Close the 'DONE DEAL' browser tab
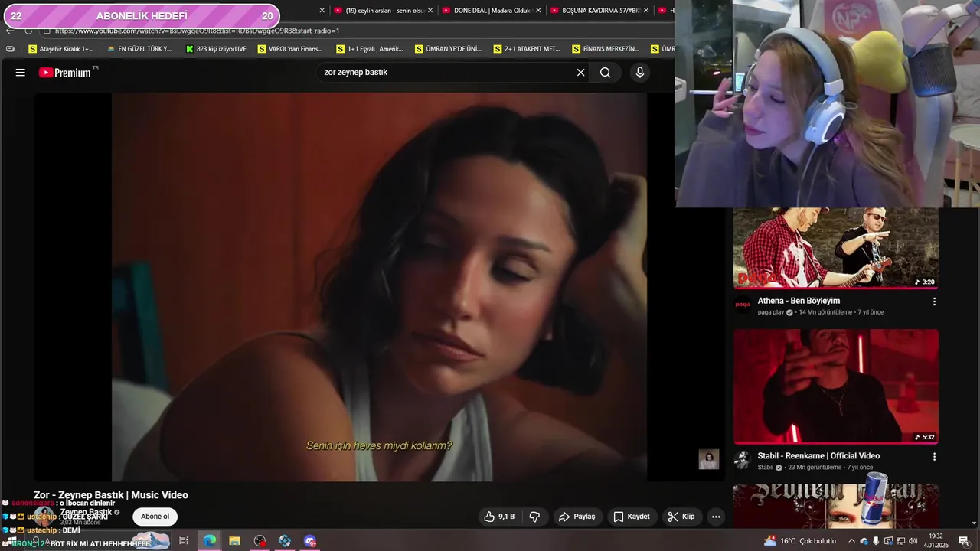This screenshot has height=551, width=980. [538, 11]
